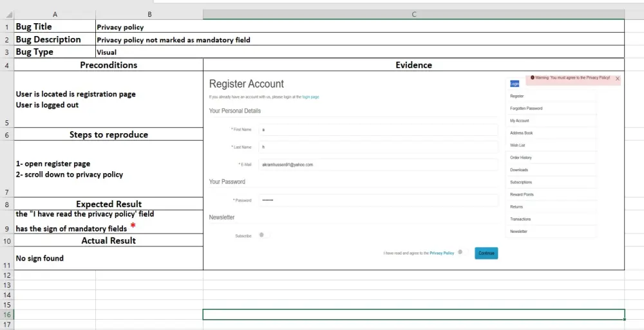Close the Privacy Policy warning alert
644x330 pixels.
[618, 78]
